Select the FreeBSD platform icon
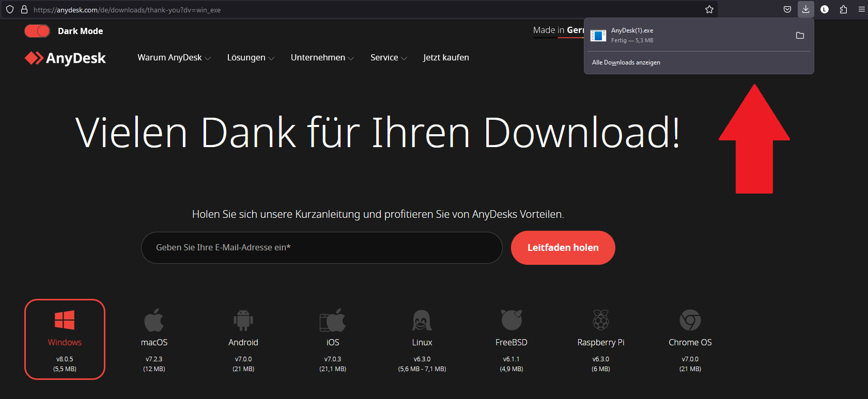This screenshot has width=868, height=399. pos(512,321)
